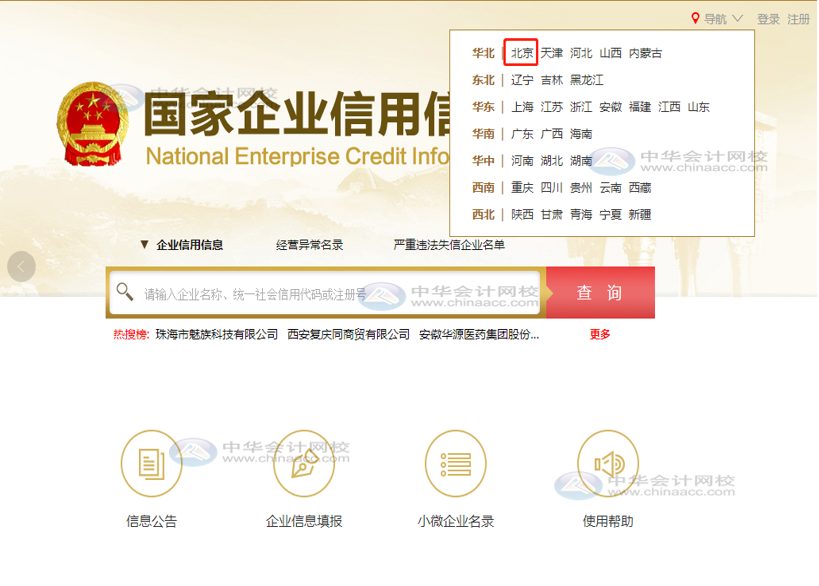Image resolution: width=819 pixels, height=586 pixels.
Task: Select 内蒙古 region
Action: (646, 53)
